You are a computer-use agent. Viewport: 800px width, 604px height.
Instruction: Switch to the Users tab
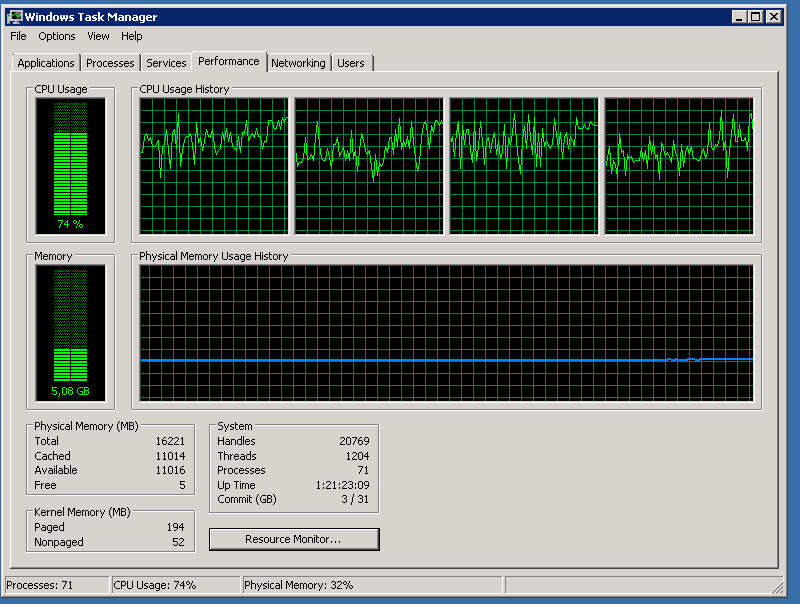point(351,63)
